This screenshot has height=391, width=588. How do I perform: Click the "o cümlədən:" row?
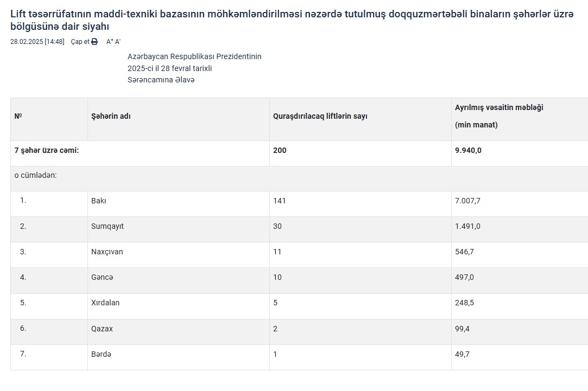pyautogui.click(x=35, y=176)
